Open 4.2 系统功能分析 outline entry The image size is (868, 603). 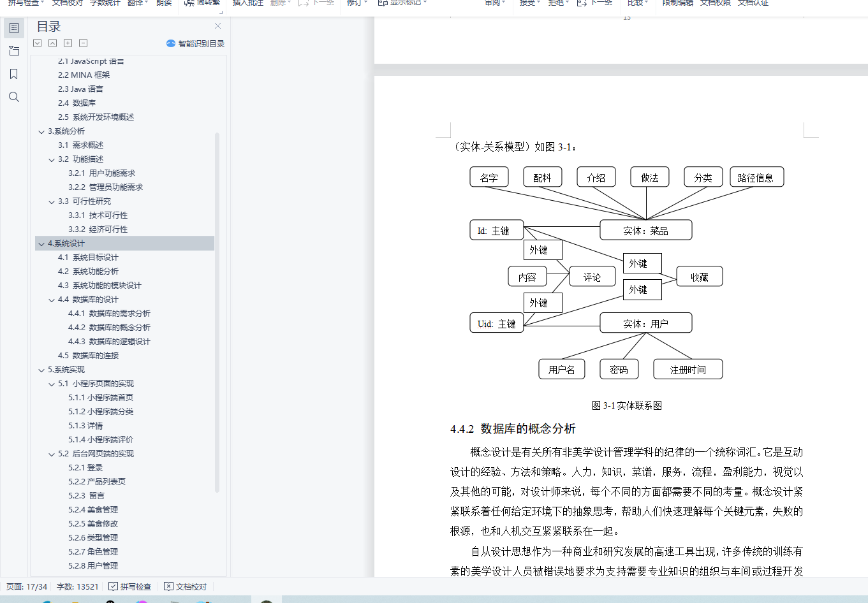88,272
